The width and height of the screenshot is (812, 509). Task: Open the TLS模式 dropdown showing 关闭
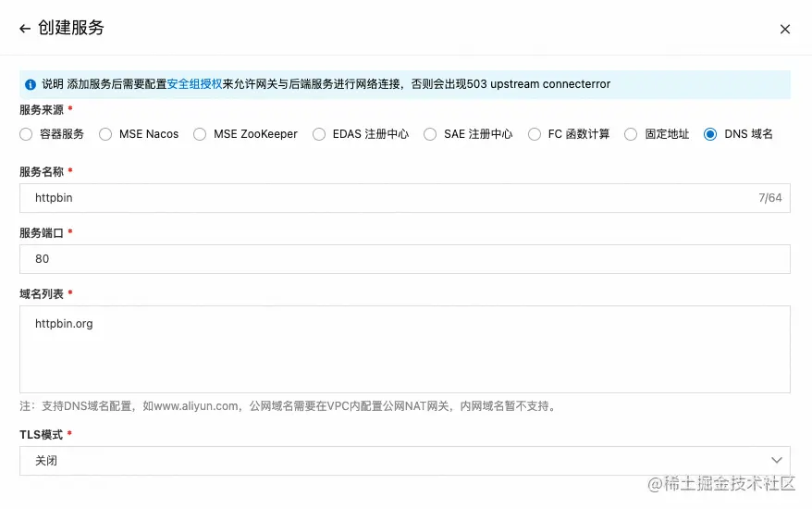point(405,461)
